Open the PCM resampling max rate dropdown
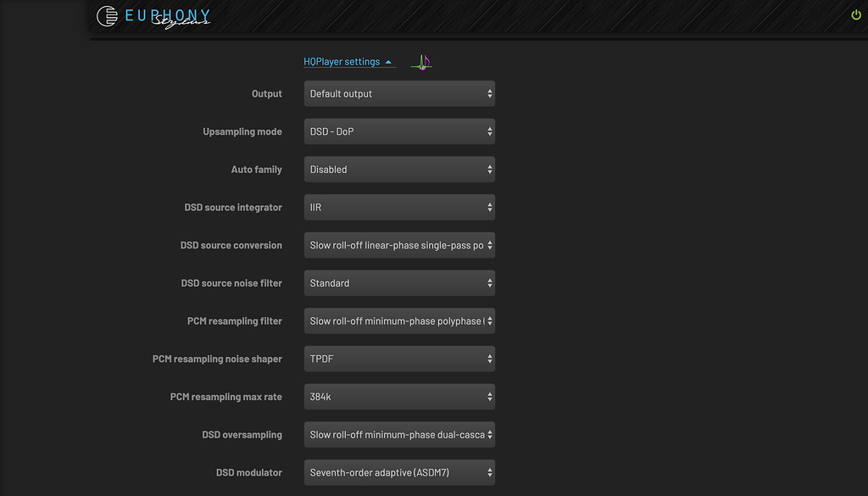868x496 pixels. pyautogui.click(x=398, y=396)
